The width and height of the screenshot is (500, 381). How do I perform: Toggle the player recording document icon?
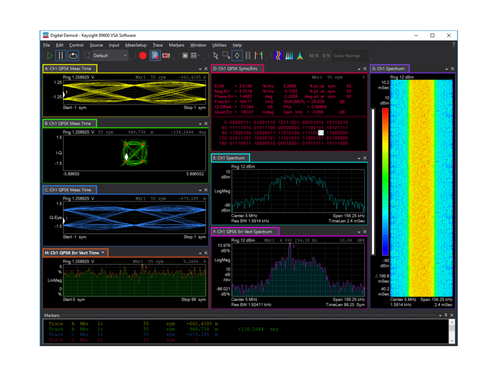pyautogui.click(x=155, y=56)
